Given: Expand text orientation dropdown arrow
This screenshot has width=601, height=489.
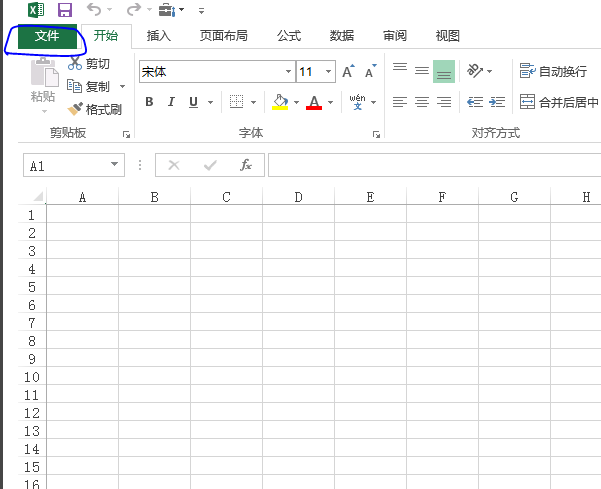Looking at the screenshot, I should tap(489, 71).
